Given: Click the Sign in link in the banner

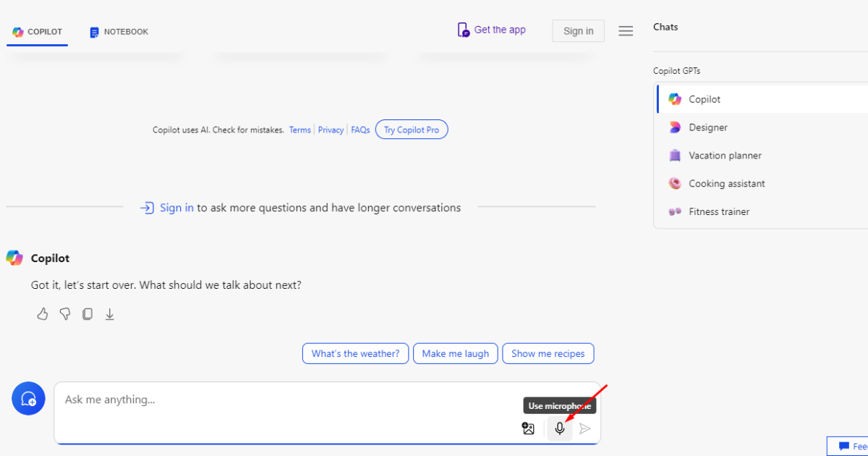Looking at the screenshot, I should (x=176, y=208).
